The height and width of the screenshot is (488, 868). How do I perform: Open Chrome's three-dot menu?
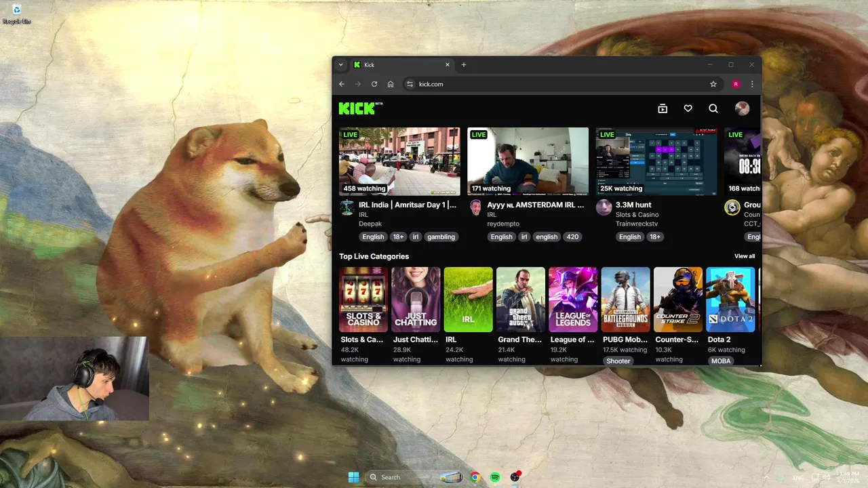point(752,84)
